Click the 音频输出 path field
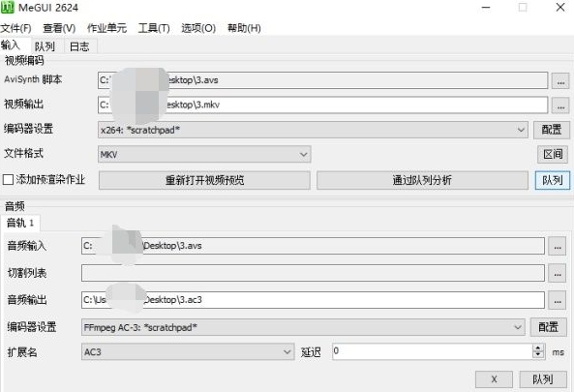Image resolution: width=574 pixels, height=392 pixels. [313, 300]
